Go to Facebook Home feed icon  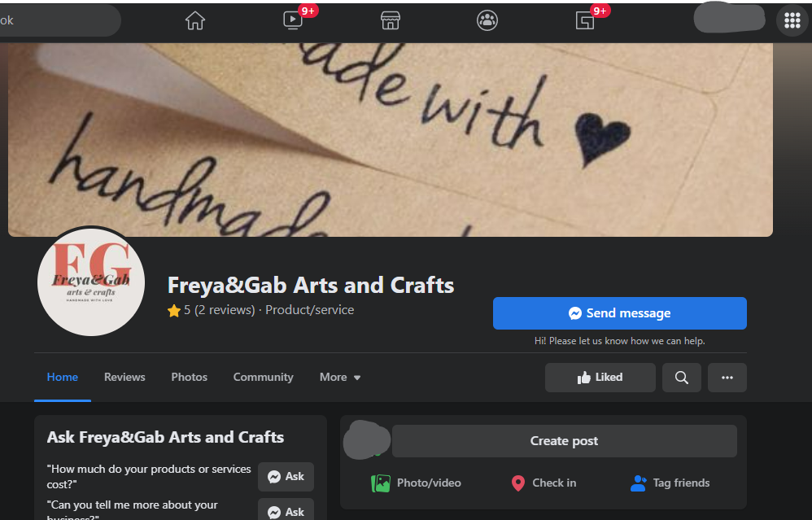(195, 20)
